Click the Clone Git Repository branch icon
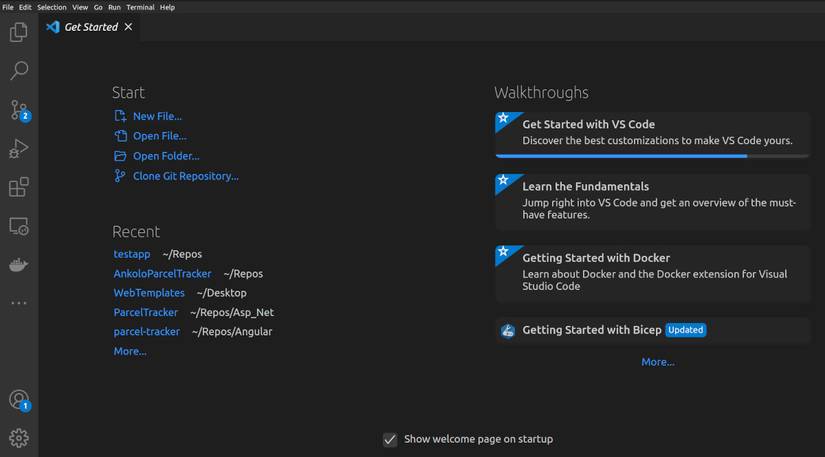Image resolution: width=825 pixels, height=457 pixels. pos(120,176)
